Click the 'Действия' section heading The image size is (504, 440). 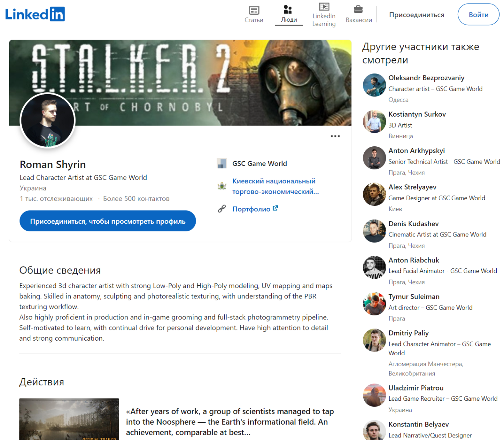42,382
